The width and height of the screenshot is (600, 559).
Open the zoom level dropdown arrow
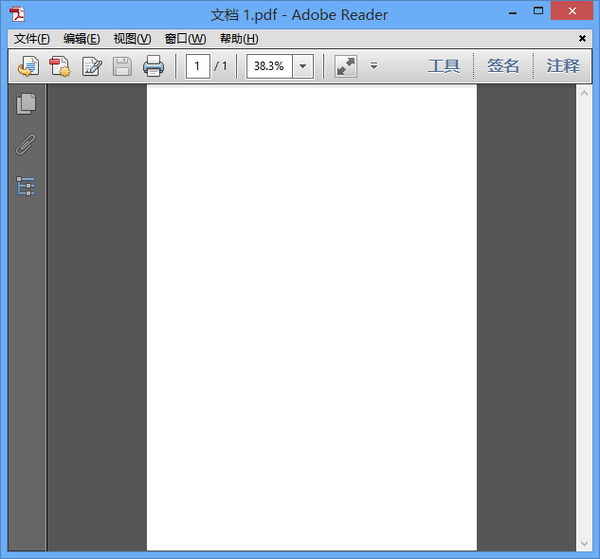click(303, 66)
